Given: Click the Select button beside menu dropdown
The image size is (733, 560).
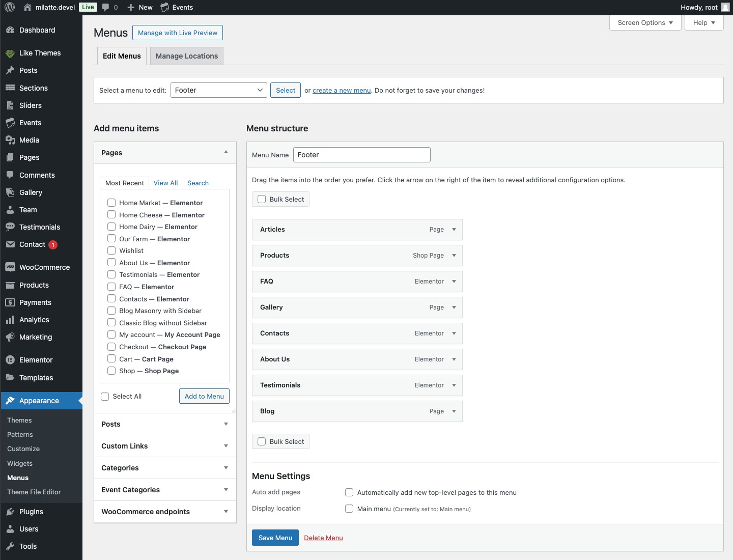Looking at the screenshot, I should click(286, 90).
